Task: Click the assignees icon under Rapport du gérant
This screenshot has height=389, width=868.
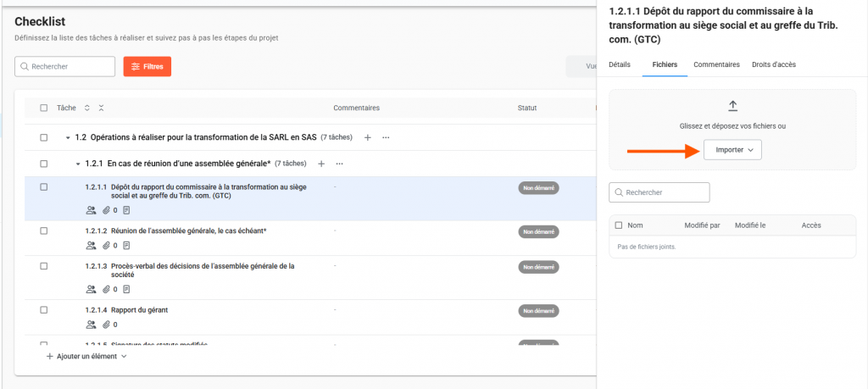Action: point(91,324)
